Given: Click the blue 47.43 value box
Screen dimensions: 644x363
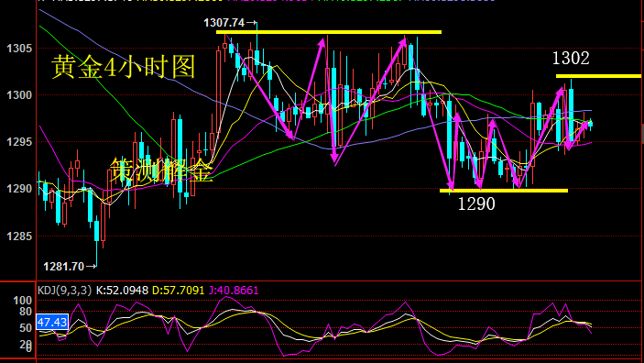Looking at the screenshot, I should [x=52, y=323].
